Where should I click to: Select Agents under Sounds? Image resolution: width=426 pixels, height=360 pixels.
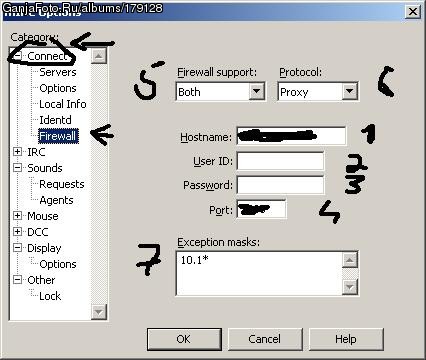click(x=56, y=200)
